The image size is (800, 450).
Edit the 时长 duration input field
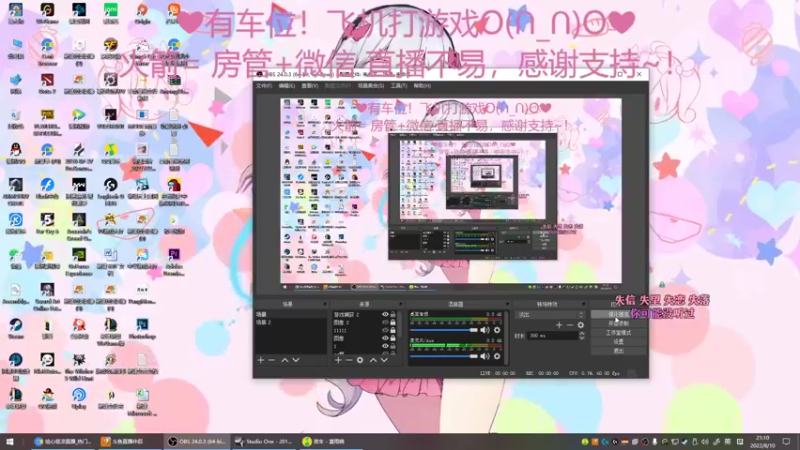click(553, 336)
